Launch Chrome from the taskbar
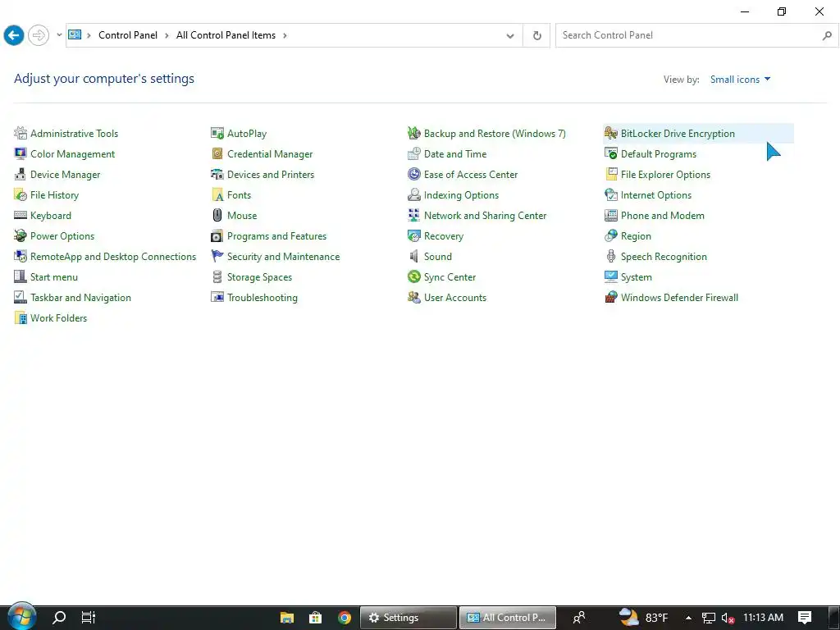840x630 pixels. [x=345, y=618]
